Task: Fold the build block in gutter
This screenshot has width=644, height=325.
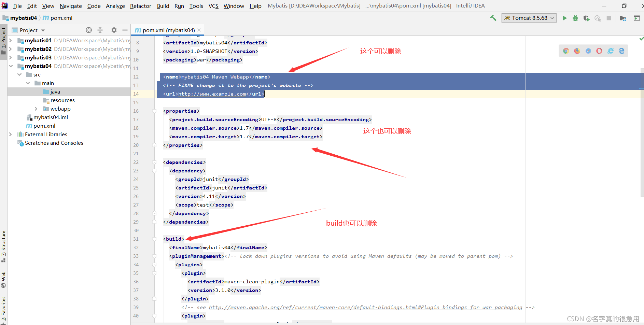Action: click(154, 239)
